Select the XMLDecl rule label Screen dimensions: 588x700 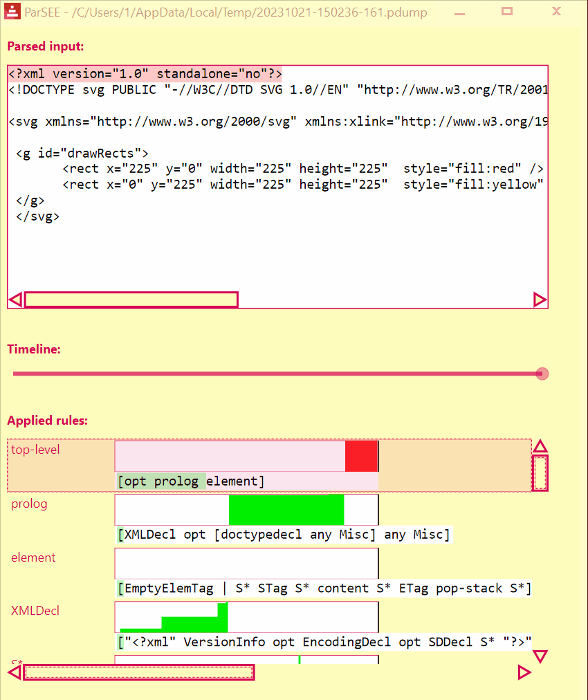(35, 611)
